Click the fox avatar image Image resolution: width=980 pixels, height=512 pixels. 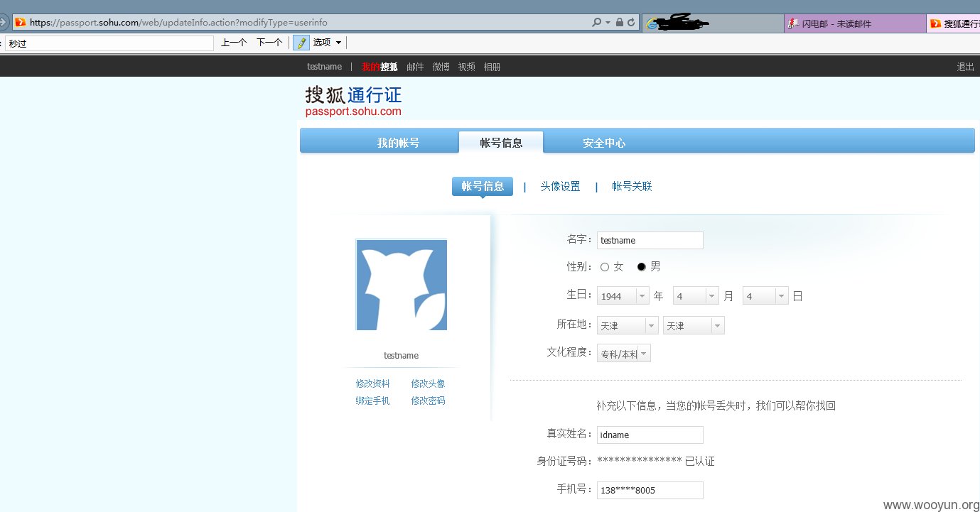(x=402, y=285)
